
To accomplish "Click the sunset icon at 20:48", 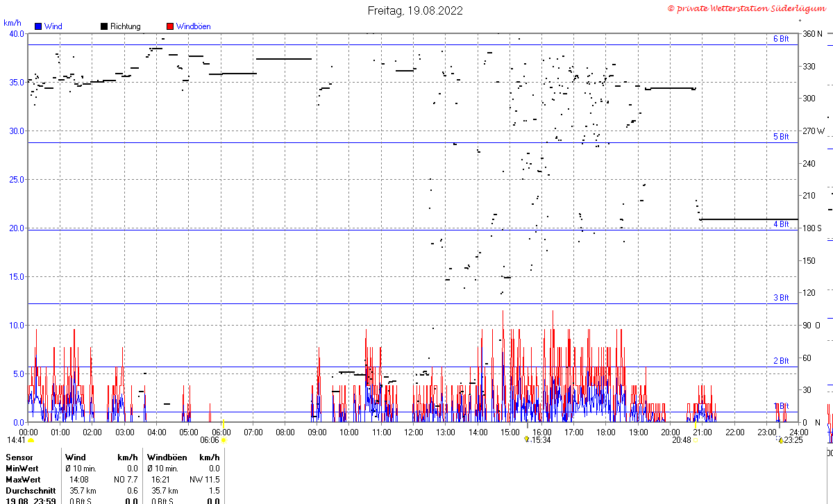I will tap(696, 440).
